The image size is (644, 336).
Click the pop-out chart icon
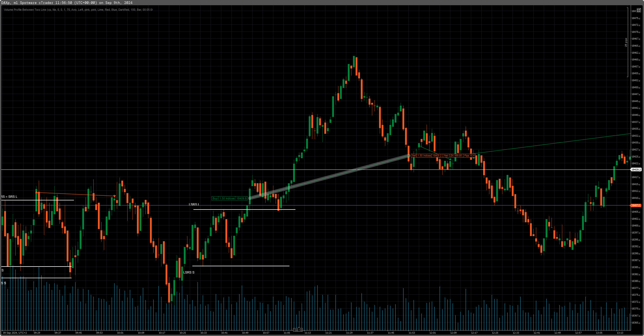639,10
